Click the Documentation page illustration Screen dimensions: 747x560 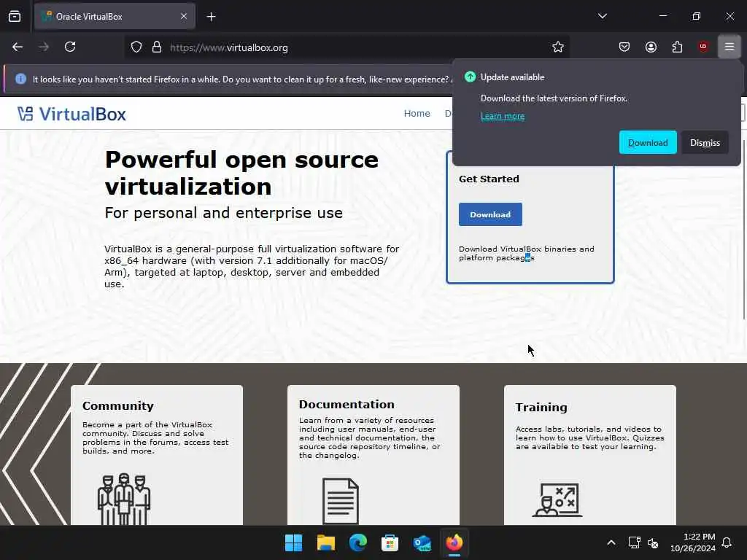click(340, 501)
